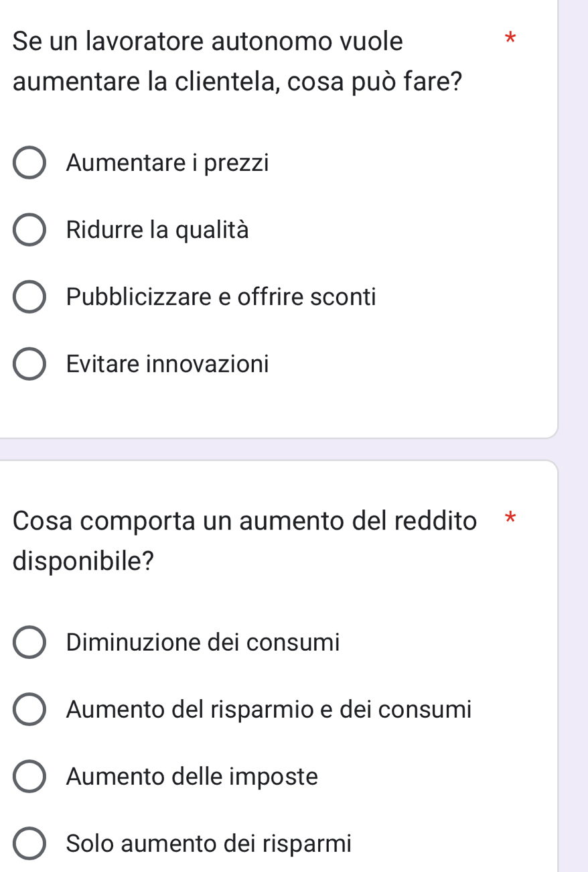The image size is (588, 872).
Task: Mark the 'Pubblicizzare e offrire sconti' radio button
Action: (29, 297)
